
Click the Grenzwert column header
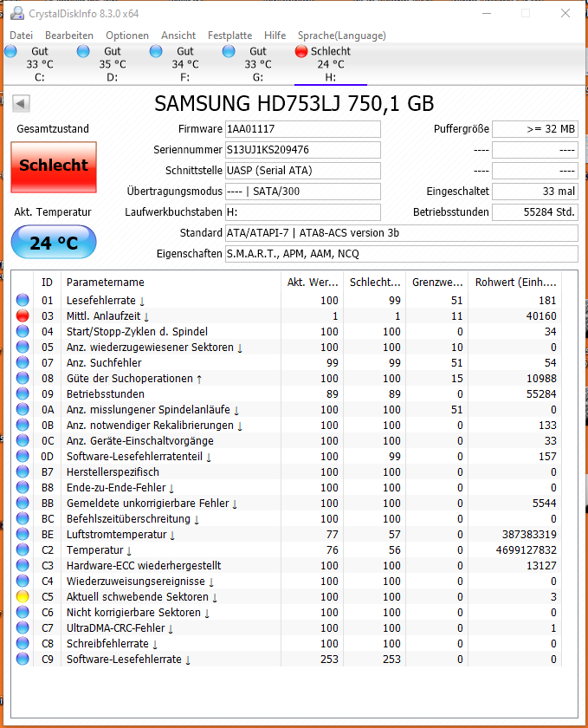pyautogui.click(x=437, y=283)
